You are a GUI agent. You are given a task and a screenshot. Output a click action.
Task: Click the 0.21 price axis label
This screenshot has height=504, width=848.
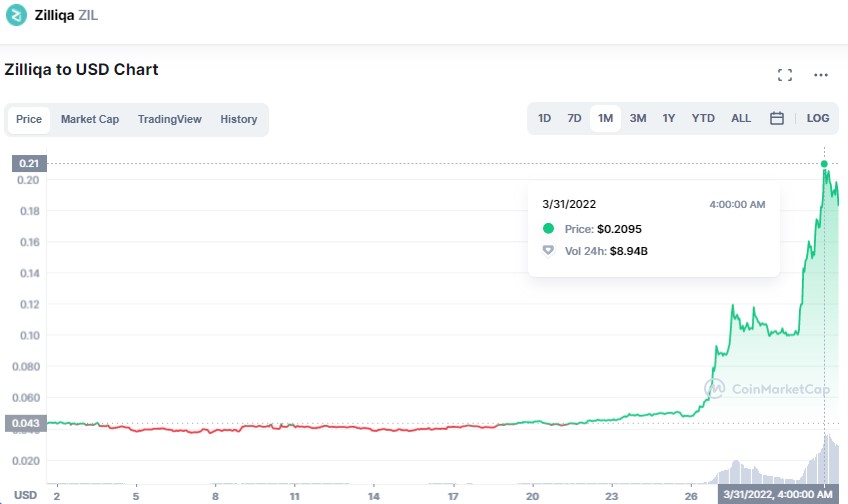point(29,163)
